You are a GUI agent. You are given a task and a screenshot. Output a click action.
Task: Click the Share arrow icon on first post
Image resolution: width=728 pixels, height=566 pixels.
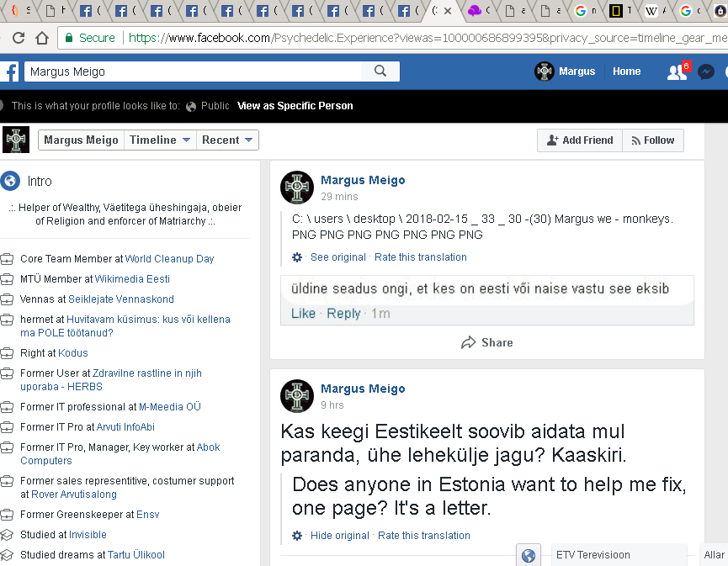(468, 342)
